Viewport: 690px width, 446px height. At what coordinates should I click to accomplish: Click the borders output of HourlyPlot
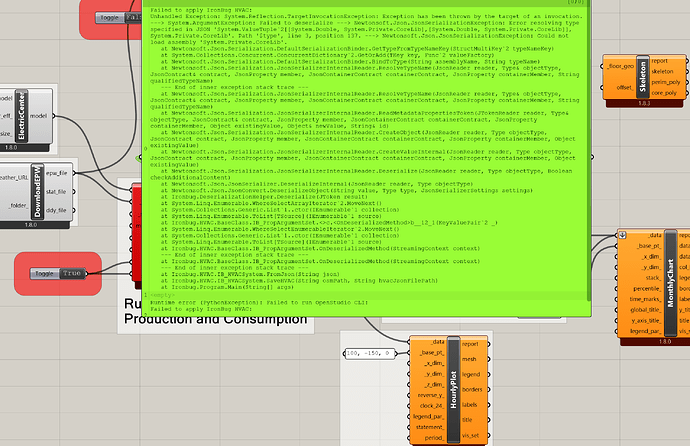[472, 389]
